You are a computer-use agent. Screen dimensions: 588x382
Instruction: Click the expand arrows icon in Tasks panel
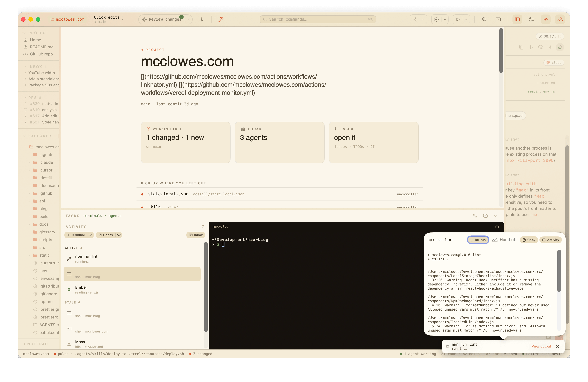click(x=475, y=216)
